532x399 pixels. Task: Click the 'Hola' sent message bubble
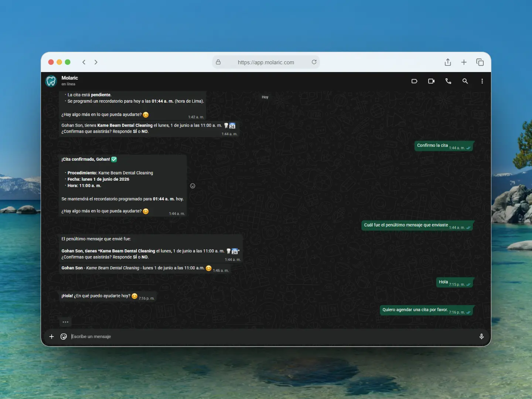(x=455, y=282)
